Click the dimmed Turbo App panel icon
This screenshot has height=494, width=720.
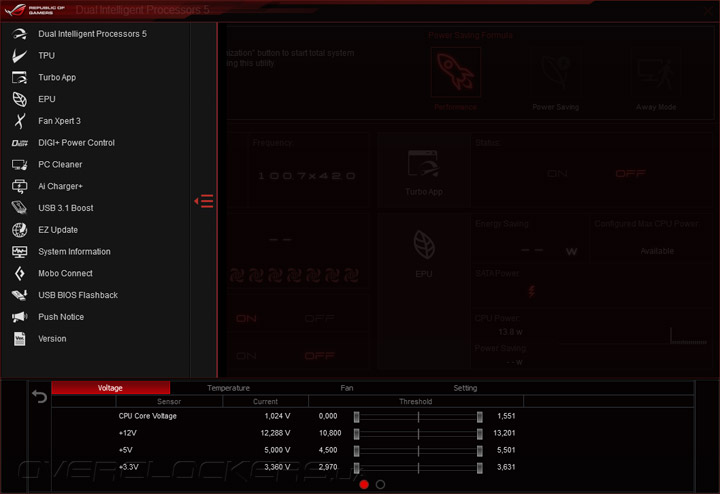[423, 163]
